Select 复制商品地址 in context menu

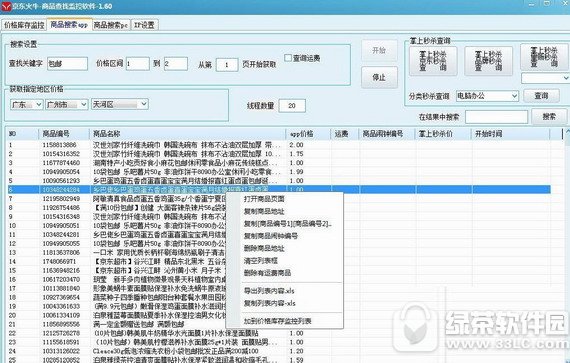tap(264, 211)
